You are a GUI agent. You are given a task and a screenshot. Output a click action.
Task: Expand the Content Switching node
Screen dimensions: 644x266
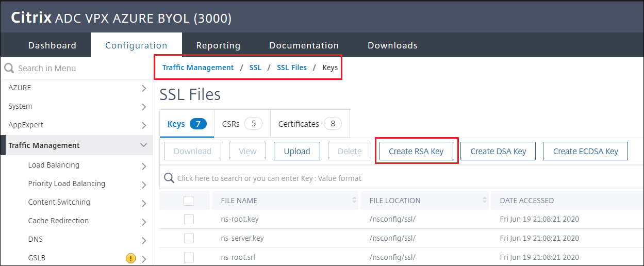(x=144, y=203)
